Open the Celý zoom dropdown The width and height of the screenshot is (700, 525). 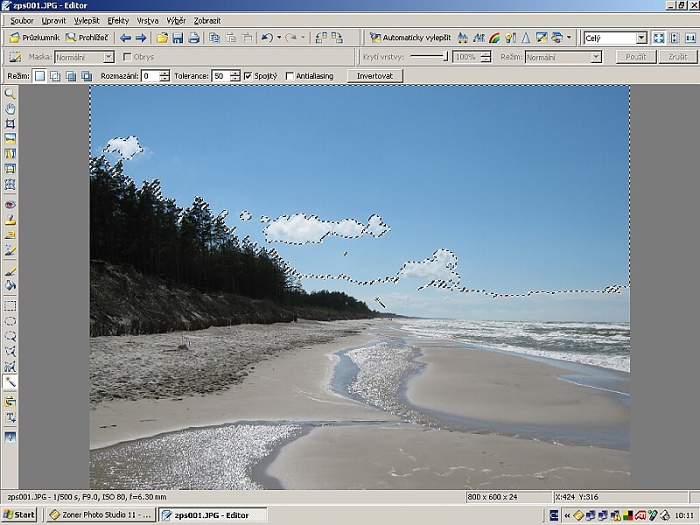[x=641, y=38]
